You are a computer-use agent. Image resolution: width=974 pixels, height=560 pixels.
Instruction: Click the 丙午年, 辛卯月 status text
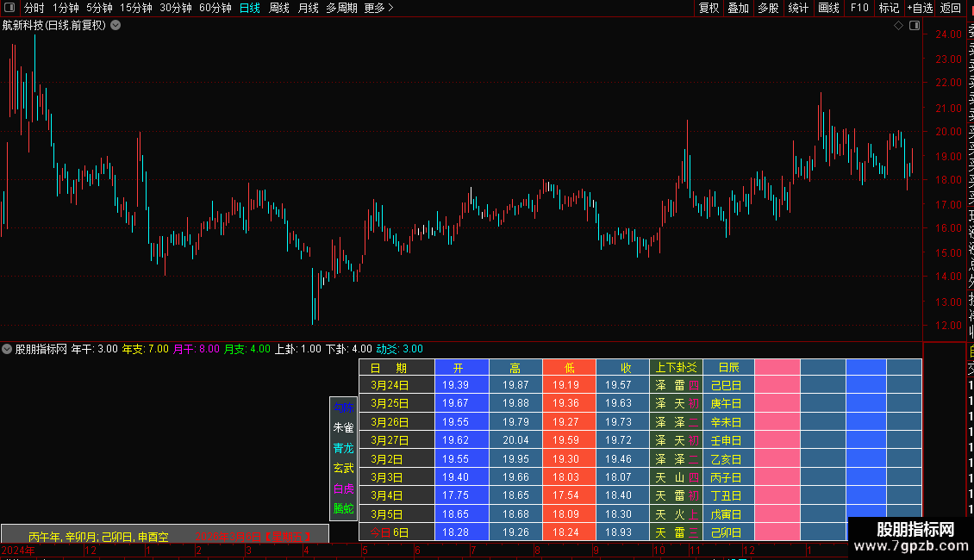(x=98, y=537)
